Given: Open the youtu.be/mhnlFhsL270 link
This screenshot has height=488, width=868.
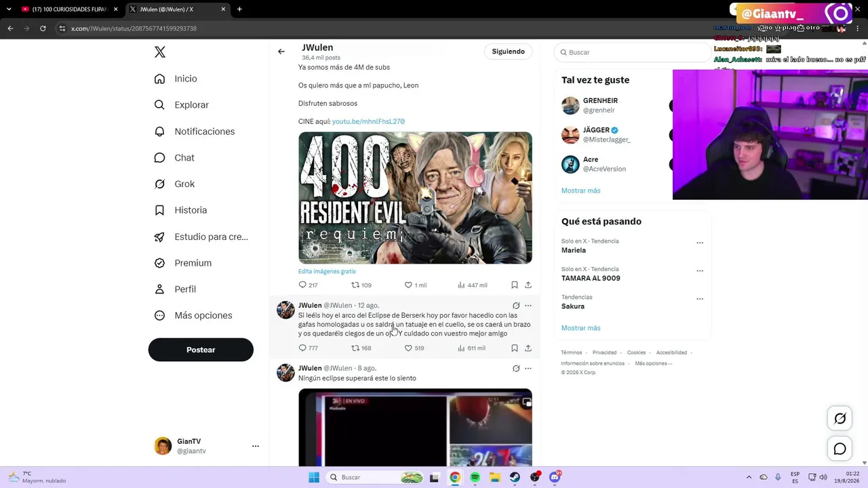Looking at the screenshot, I should (368, 121).
